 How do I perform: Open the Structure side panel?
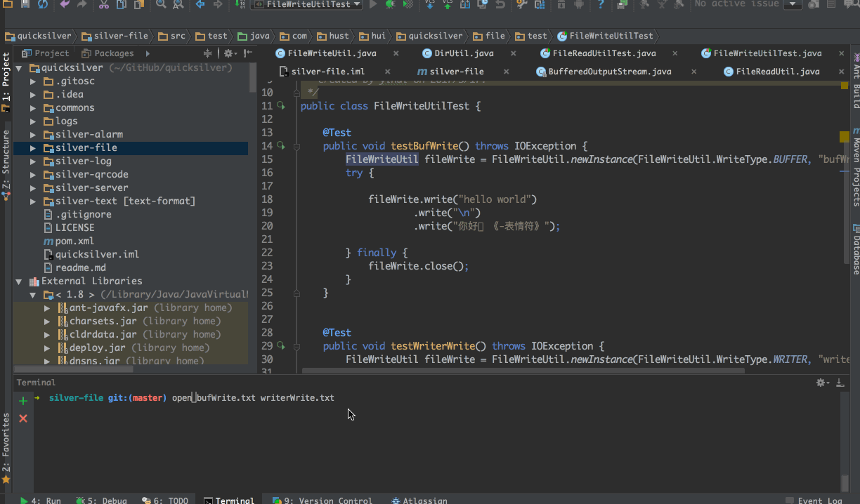coord(6,166)
